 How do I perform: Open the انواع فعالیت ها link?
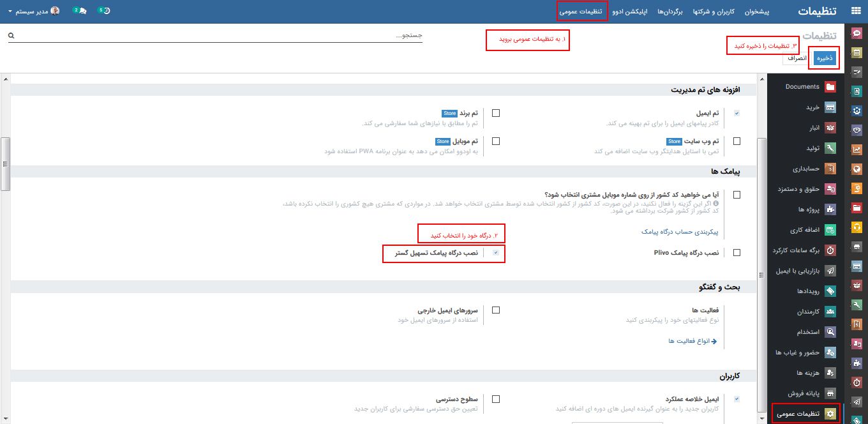coord(693,342)
